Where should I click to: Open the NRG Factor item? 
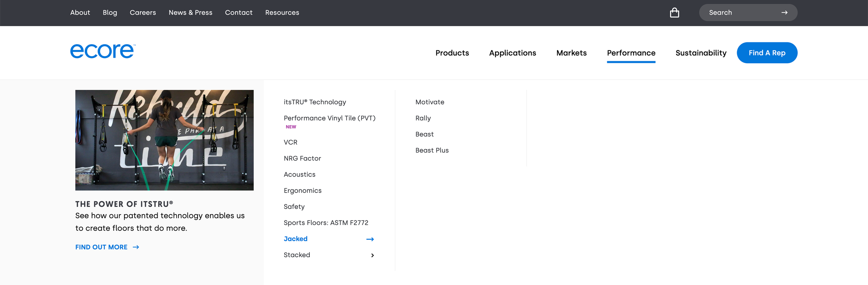click(302, 158)
